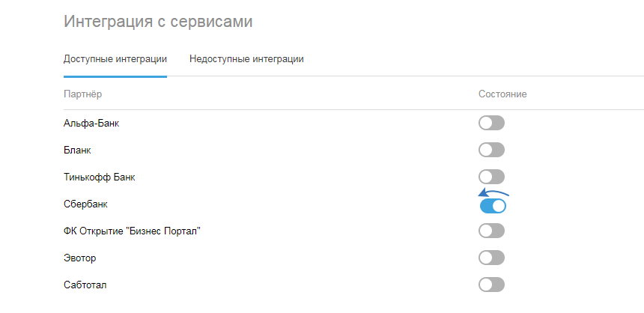Select the Эвотор partner name

80,258
